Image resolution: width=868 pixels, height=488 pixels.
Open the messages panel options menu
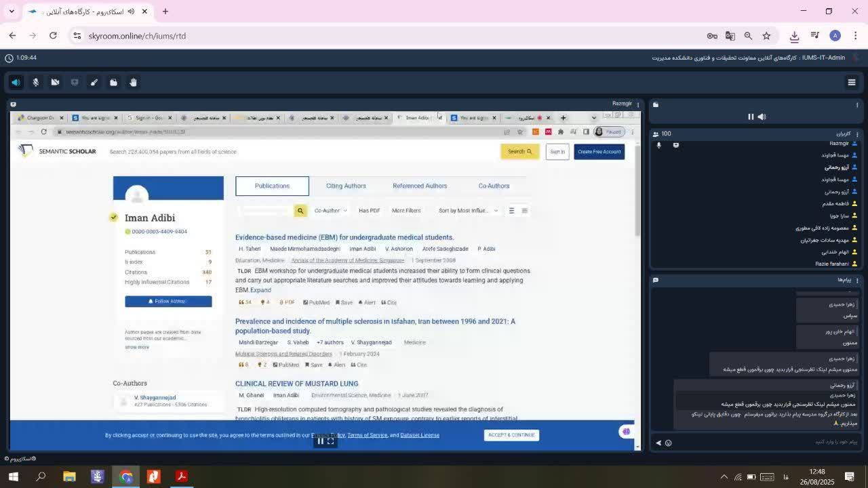[x=857, y=280]
